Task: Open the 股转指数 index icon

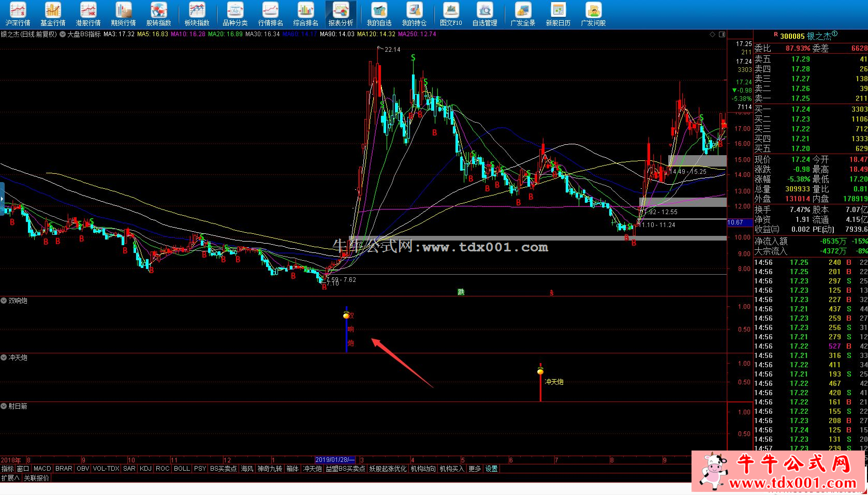Action: [158, 14]
